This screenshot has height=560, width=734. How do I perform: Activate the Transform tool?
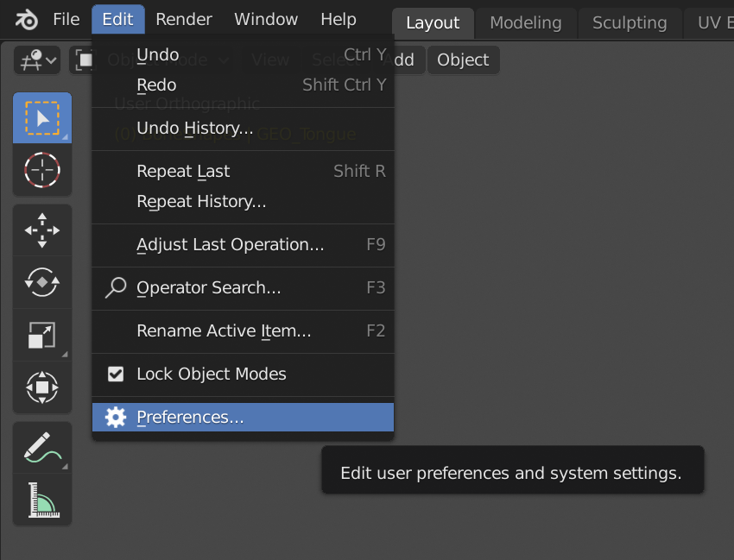42,387
